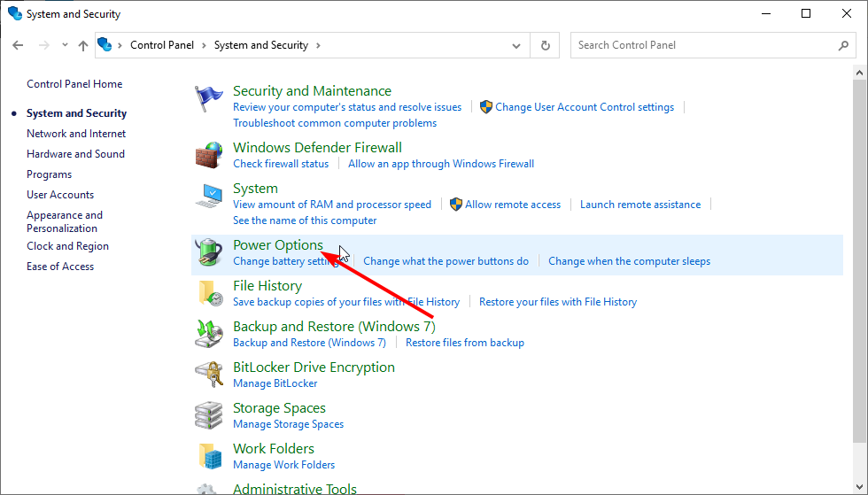
Task: Select Hardware and Sound category
Action: 76,154
